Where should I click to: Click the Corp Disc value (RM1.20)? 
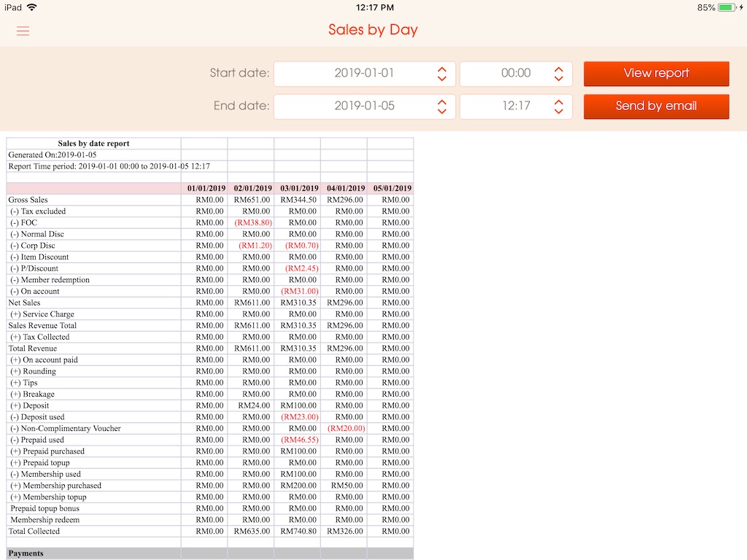click(x=255, y=246)
